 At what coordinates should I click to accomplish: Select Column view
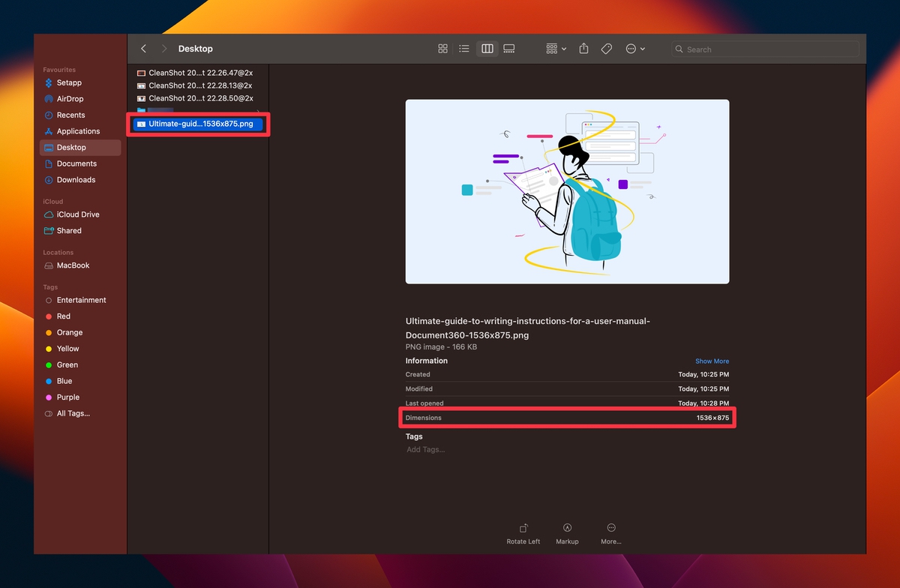coord(487,48)
